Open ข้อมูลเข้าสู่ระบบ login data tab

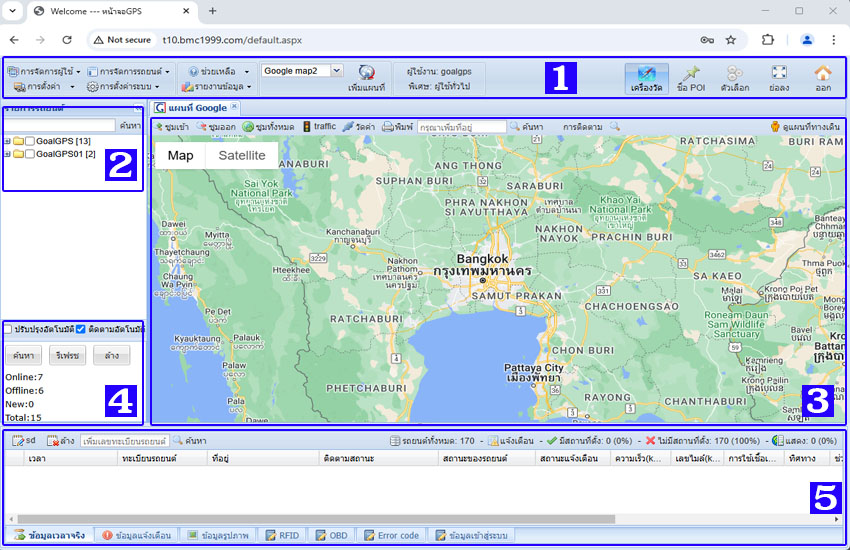[x=471, y=535]
